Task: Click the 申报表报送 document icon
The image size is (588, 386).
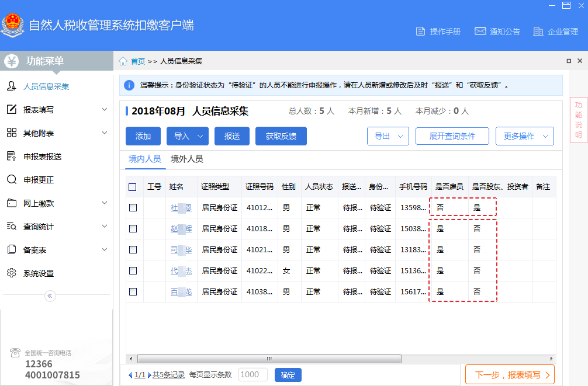Action: [x=12, y=157]
